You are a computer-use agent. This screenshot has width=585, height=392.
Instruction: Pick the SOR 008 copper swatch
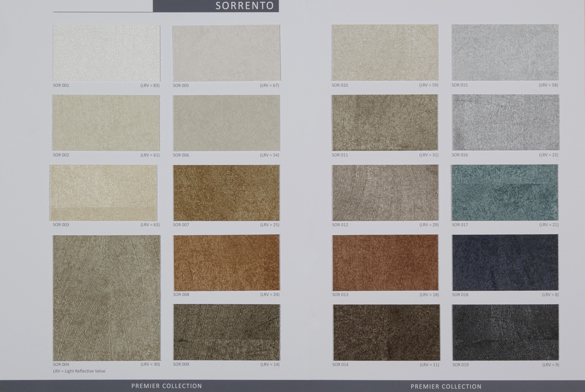click(226, 262)
